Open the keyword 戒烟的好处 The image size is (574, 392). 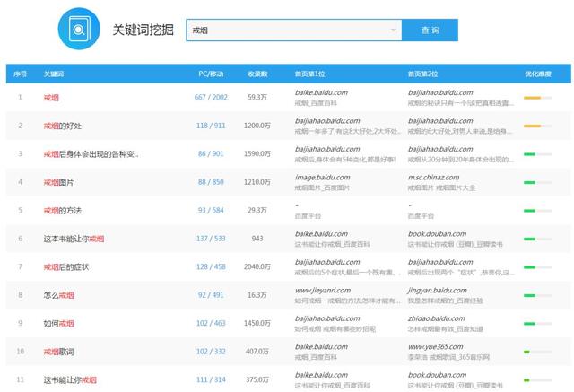(x=62, y=126)
